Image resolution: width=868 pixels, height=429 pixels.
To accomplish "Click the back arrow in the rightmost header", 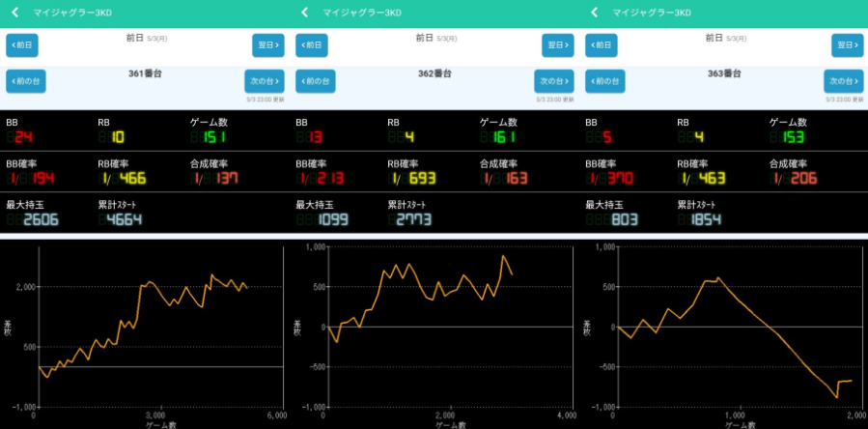I will [x=594, y=13].
